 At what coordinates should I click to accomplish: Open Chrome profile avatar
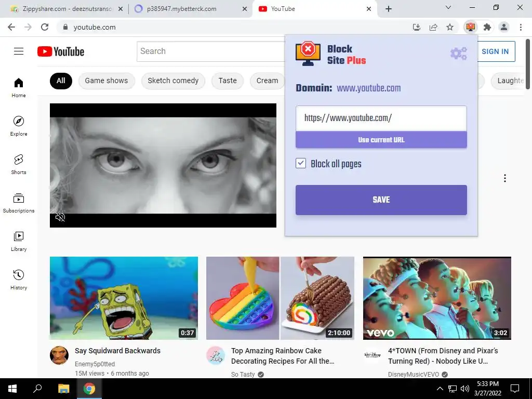point(504,27)
